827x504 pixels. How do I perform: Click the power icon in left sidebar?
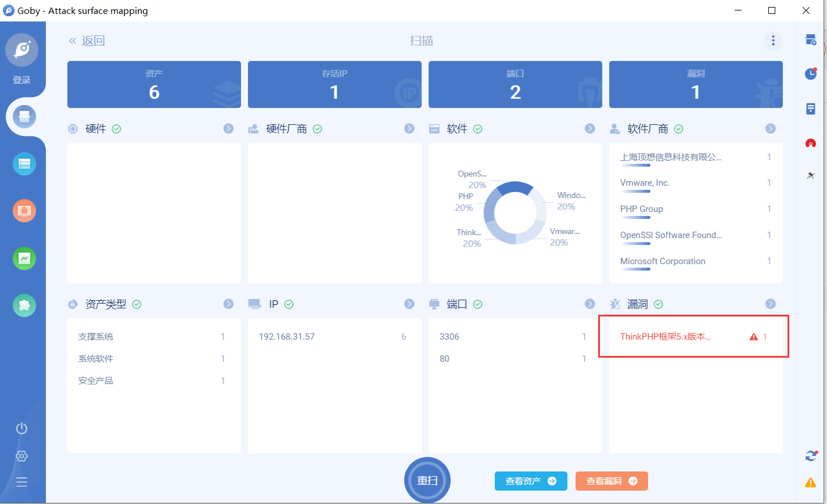point(21,429)
